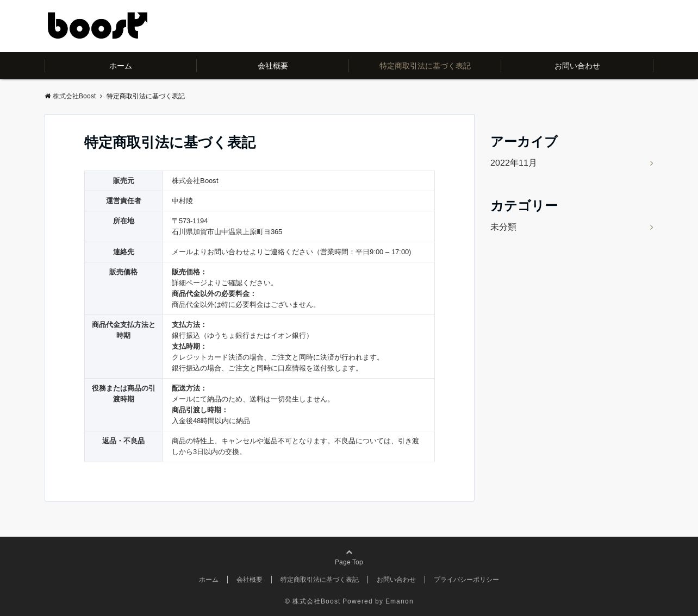Go to 株式会社Boost breadcrumb link

pos(74,96)
